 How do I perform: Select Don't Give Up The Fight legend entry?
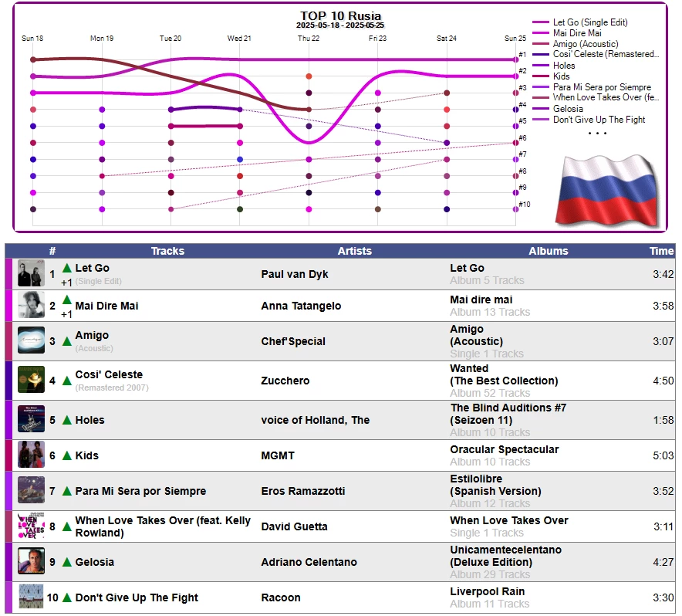pos(589,120)
